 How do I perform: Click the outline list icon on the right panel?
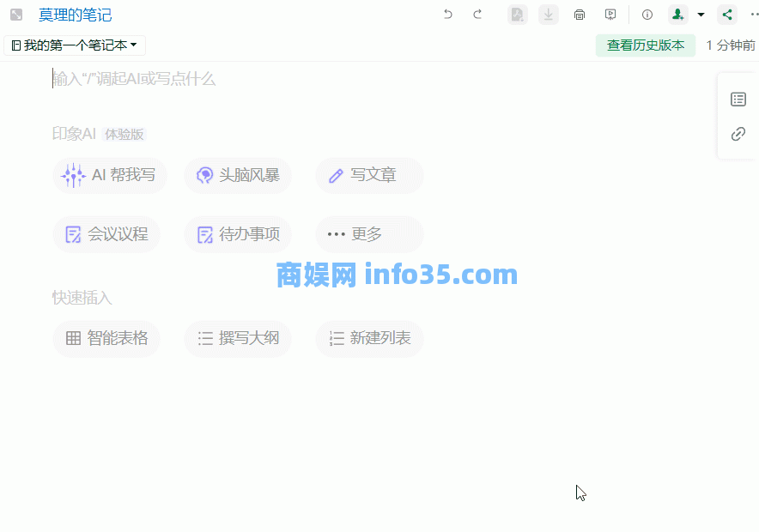[x=738, y=99]
